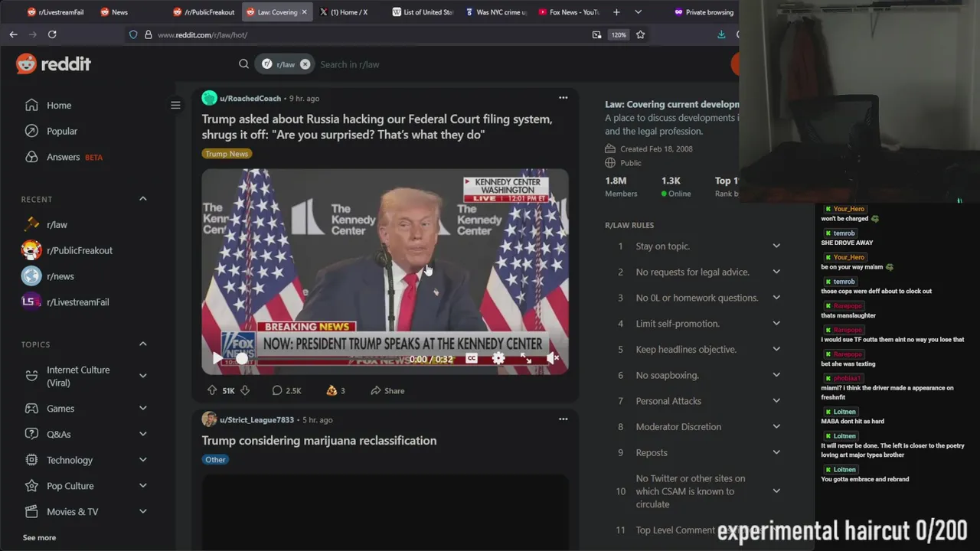Remove r/law filter from search
This screenshot has height=551, width=980.
pyautogui.click(x=305, y=64)
